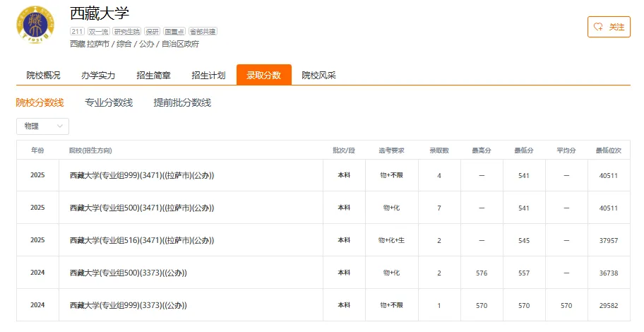Click the 院校(招生方向) column header
Screen dimensions: 644x332
90,150
